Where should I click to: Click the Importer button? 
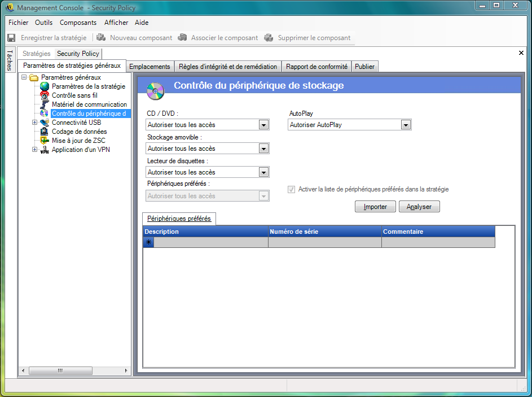(375, 207)
